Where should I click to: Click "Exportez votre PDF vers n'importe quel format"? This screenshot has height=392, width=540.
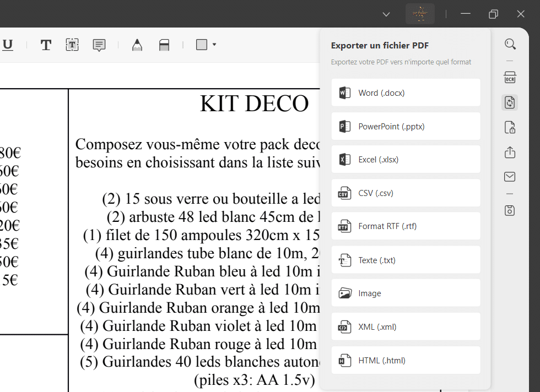point(401,62)
